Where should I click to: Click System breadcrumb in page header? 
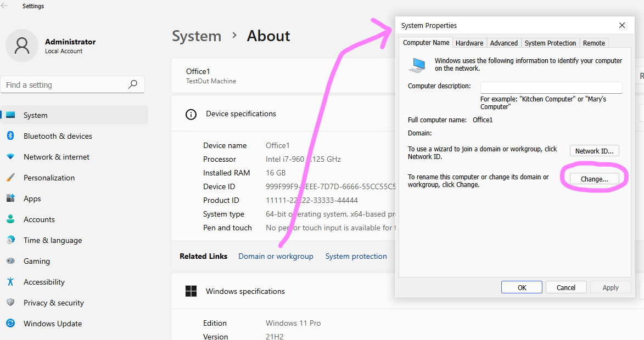[197, 36]
